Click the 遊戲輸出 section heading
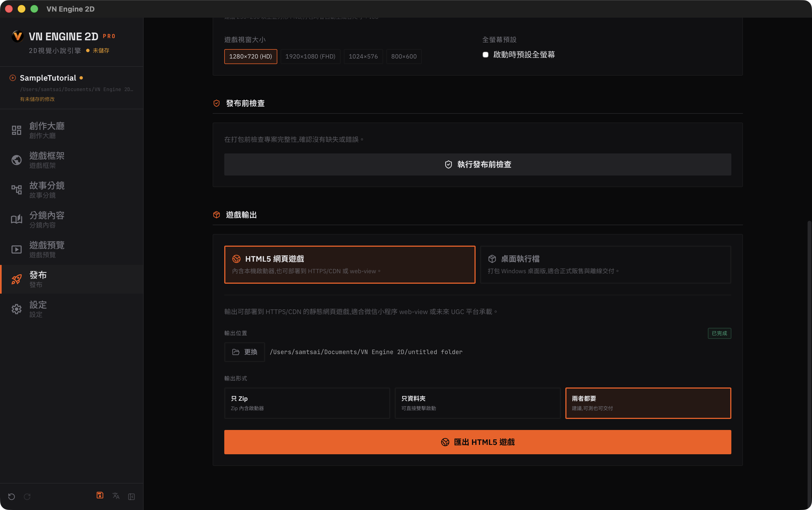This screenshot has width=812, height=510. coord(241,215)
